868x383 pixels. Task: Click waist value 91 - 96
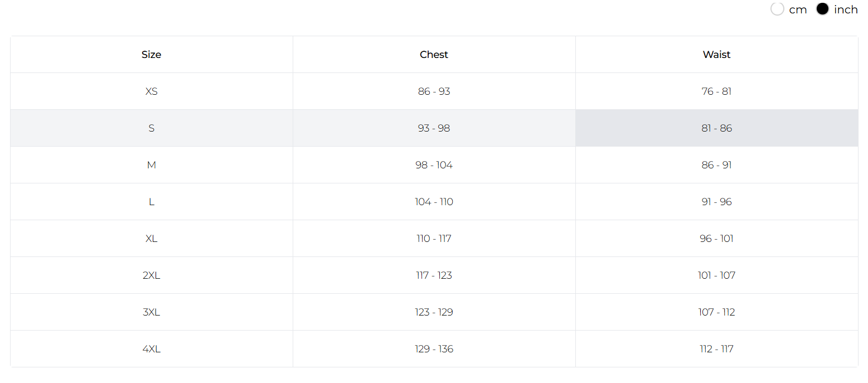(x=717, y=202)
